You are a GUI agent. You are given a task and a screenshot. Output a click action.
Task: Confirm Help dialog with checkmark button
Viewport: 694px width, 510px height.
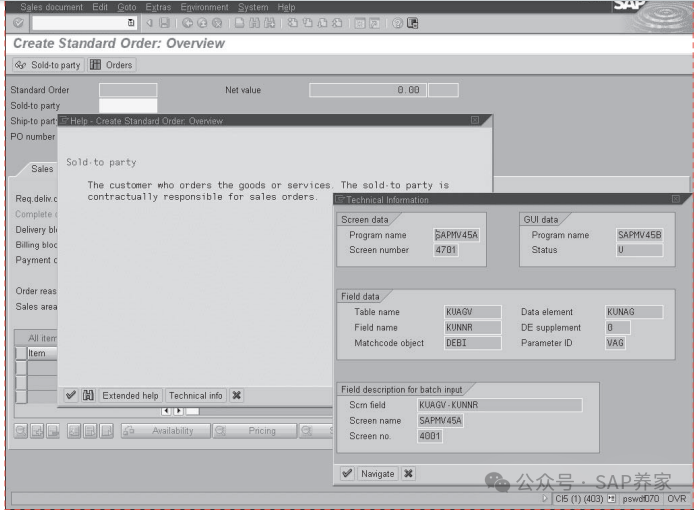[x=71, y=395]
